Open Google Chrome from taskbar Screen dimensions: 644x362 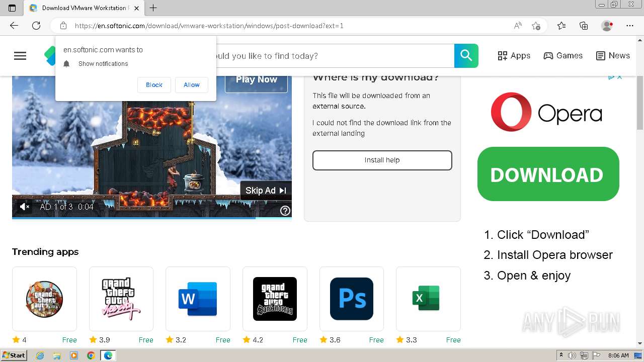tap(91, 355)
